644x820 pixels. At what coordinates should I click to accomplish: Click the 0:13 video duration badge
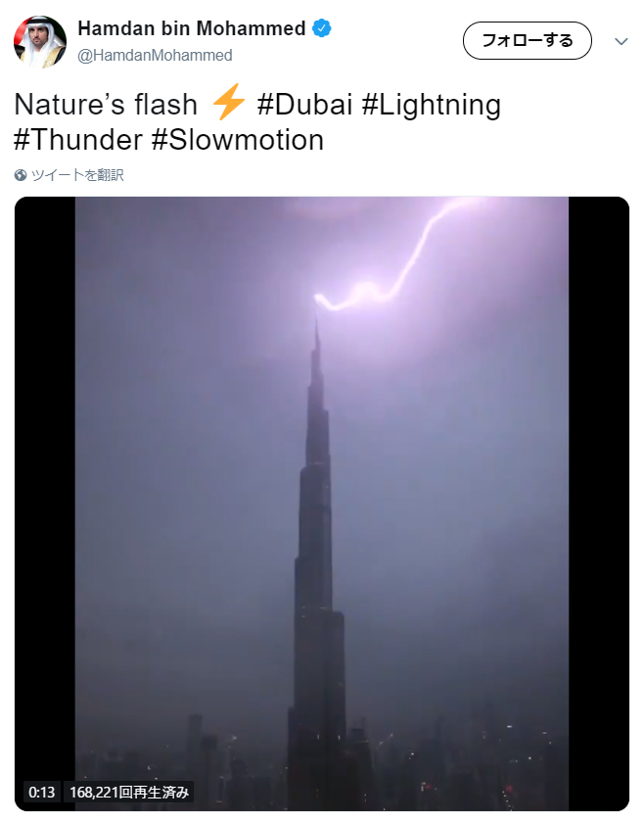coord(41,792)
